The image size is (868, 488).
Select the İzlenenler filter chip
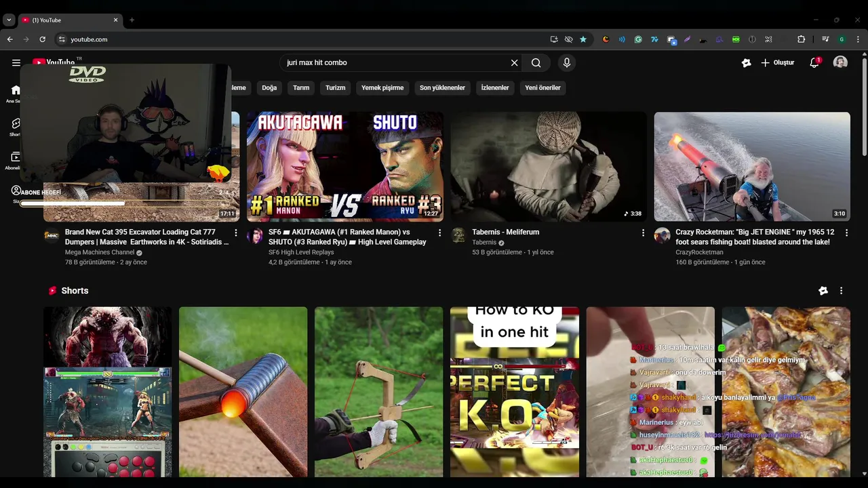(495, 87)
